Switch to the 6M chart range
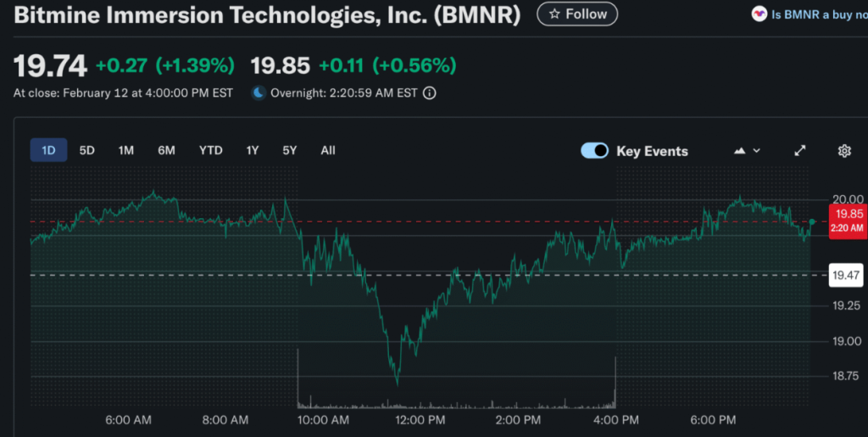The image size is (868, 437). [166, 150]
